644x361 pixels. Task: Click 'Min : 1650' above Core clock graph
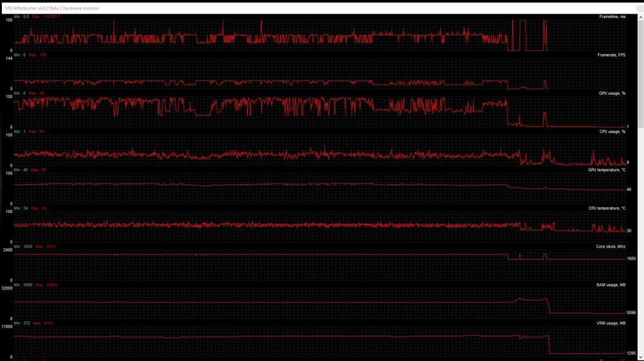23,246
